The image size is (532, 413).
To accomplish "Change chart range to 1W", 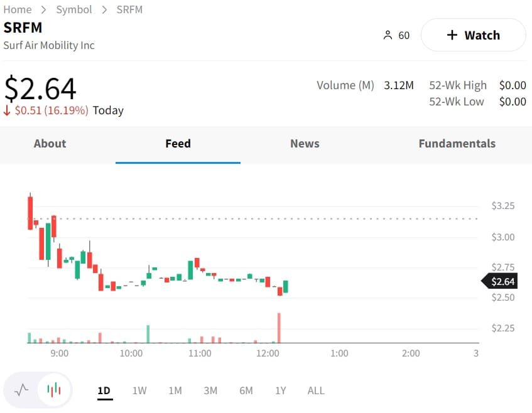I will [x=139, y=390].
